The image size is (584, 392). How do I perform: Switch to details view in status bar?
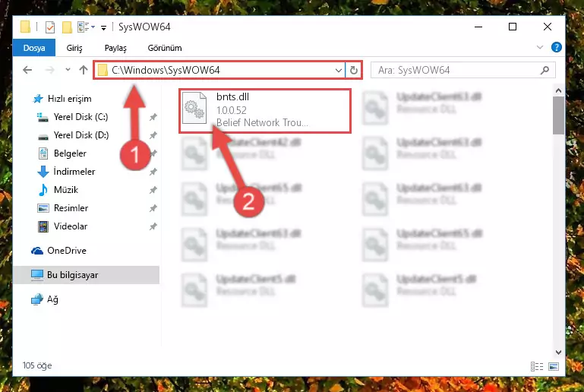coord(537,367)
